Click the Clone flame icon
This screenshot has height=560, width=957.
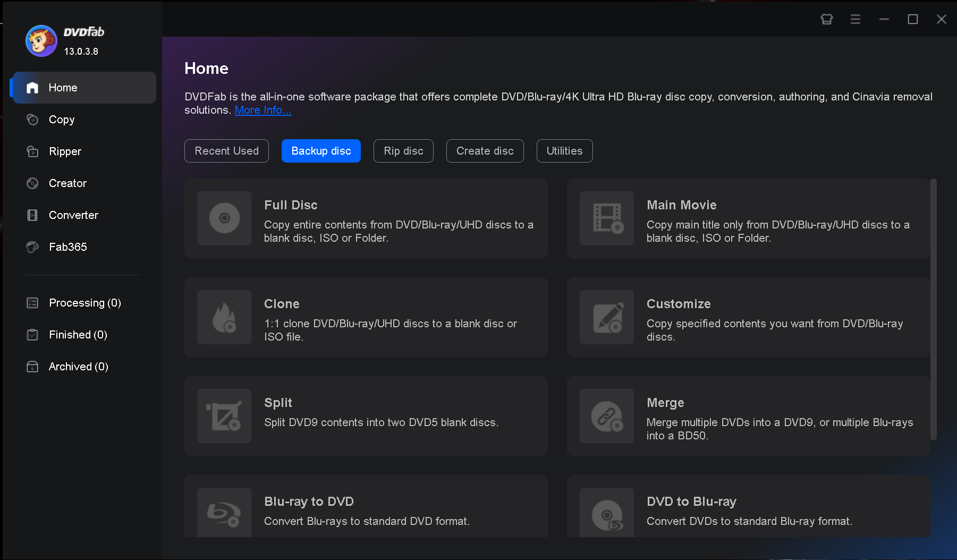[224, 317]
